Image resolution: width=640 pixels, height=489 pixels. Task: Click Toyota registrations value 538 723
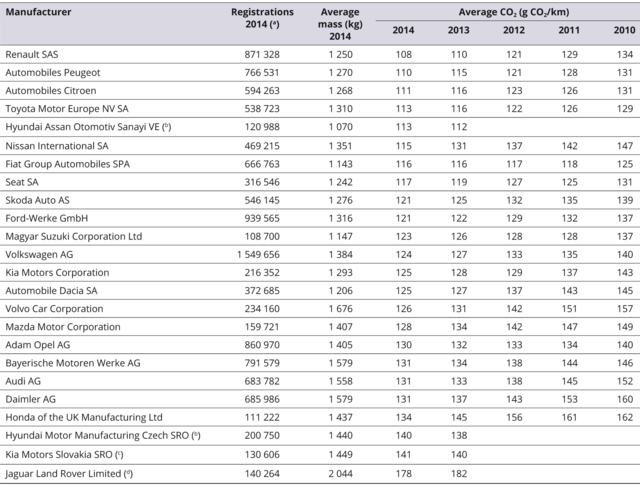click(262, 109)
